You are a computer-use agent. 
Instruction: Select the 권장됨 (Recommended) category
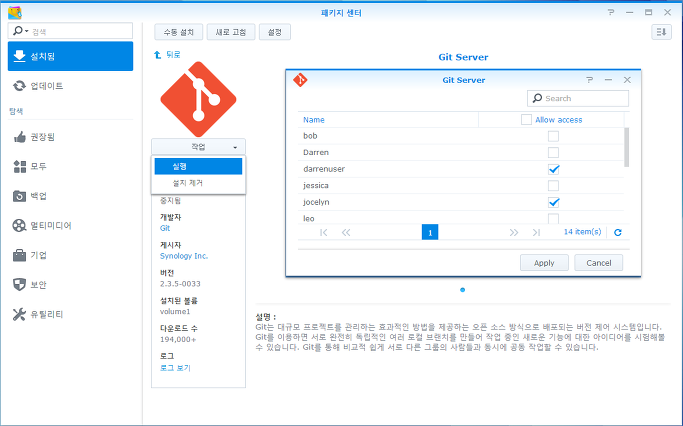pos(70,137)
